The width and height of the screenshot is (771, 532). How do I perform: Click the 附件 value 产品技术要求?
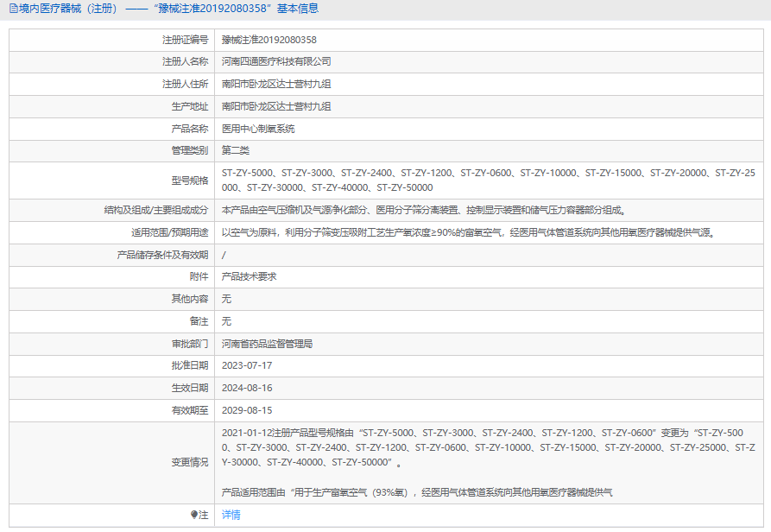point(249,276)
